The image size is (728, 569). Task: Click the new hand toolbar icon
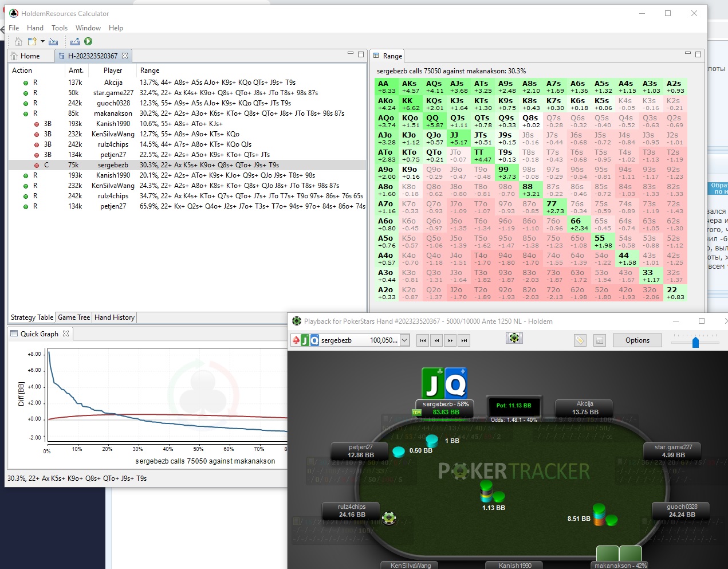pyautogui.click(x=32, y=41)
